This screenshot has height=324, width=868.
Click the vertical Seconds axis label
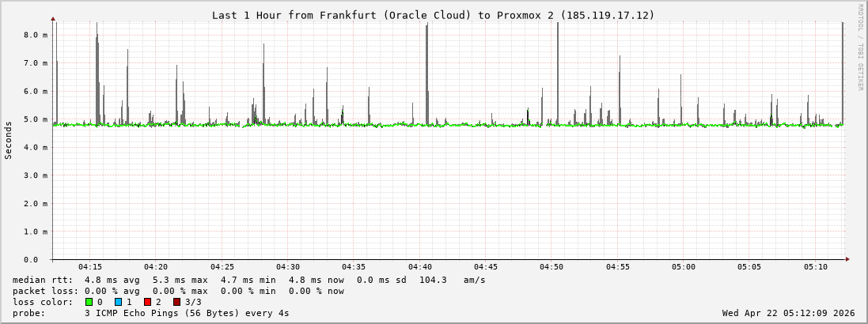(9, 140)
